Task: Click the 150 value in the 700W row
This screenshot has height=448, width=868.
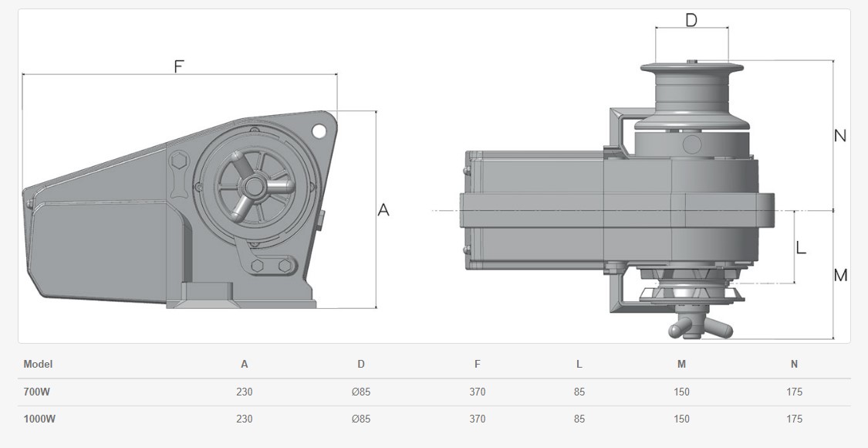Action: (x=681, y=392)
